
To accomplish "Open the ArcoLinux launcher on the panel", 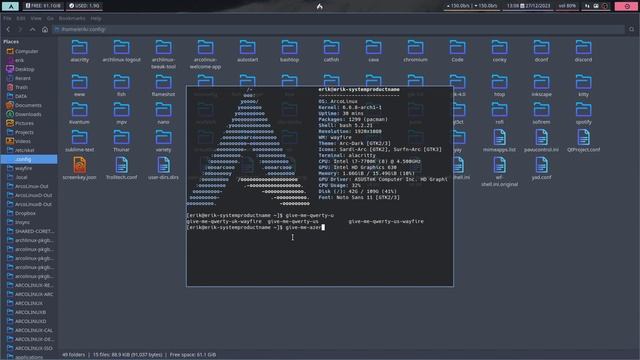I will point(11,6).
